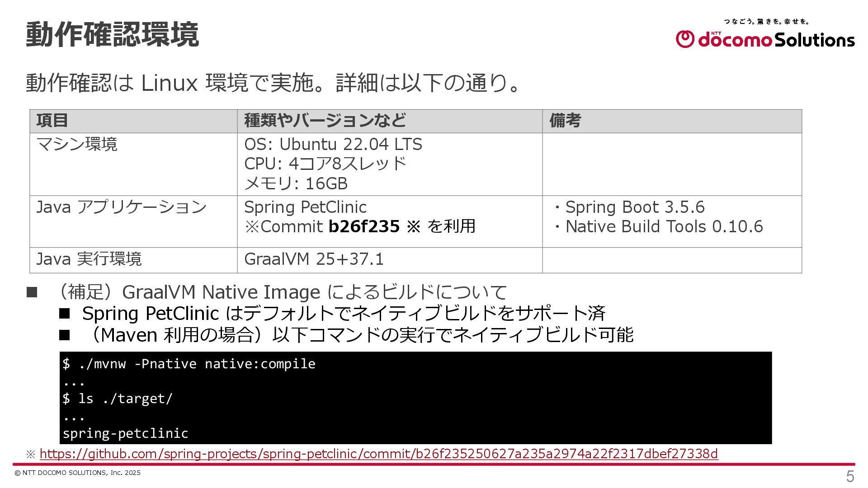
Task: Click the mvnw native:compile command line
Action: pyautogui.click(x=189, y=364)
